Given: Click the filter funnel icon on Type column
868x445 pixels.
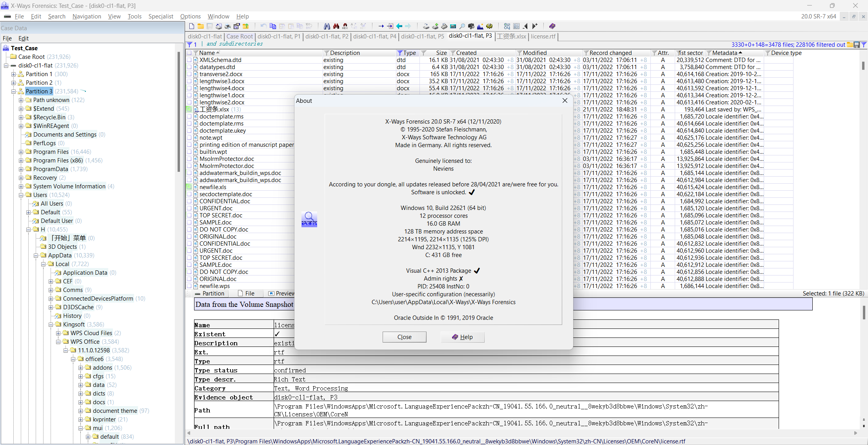Looking at the screenshot, I should 399,53.
